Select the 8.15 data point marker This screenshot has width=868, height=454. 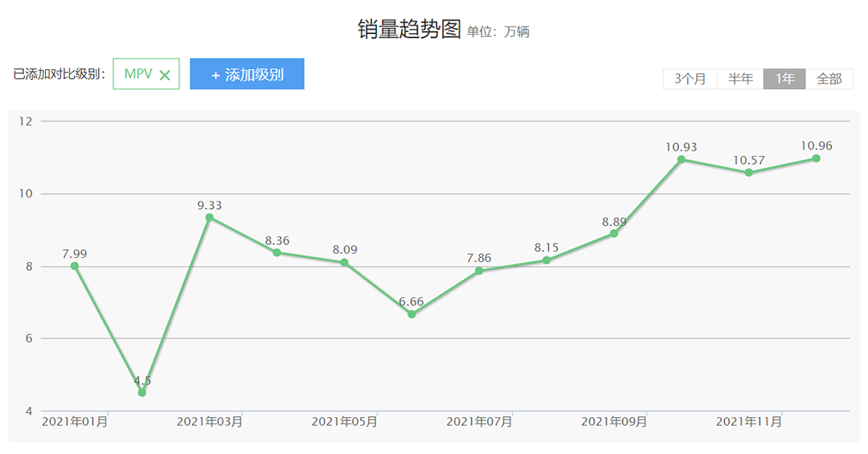pyautogui.click(x=547, y=260)
